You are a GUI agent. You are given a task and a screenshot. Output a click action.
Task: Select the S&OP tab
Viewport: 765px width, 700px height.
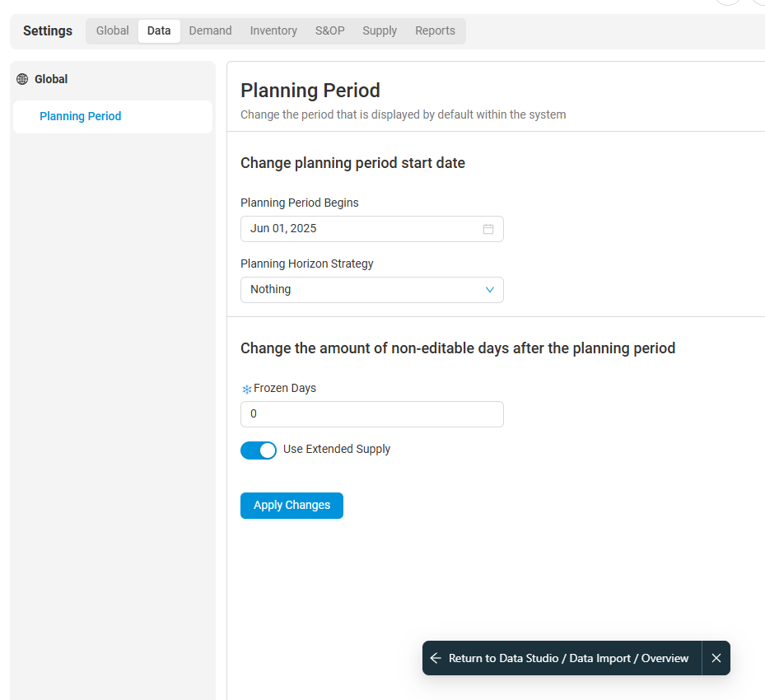tap(329, 30)
